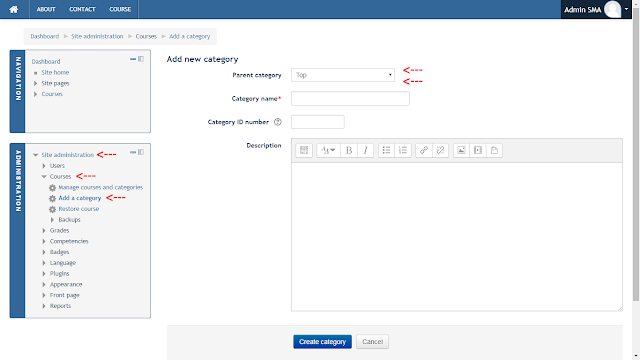Screen dimensions: 640x360
Task: Click the Cancel button
Action: coord(372,342)
